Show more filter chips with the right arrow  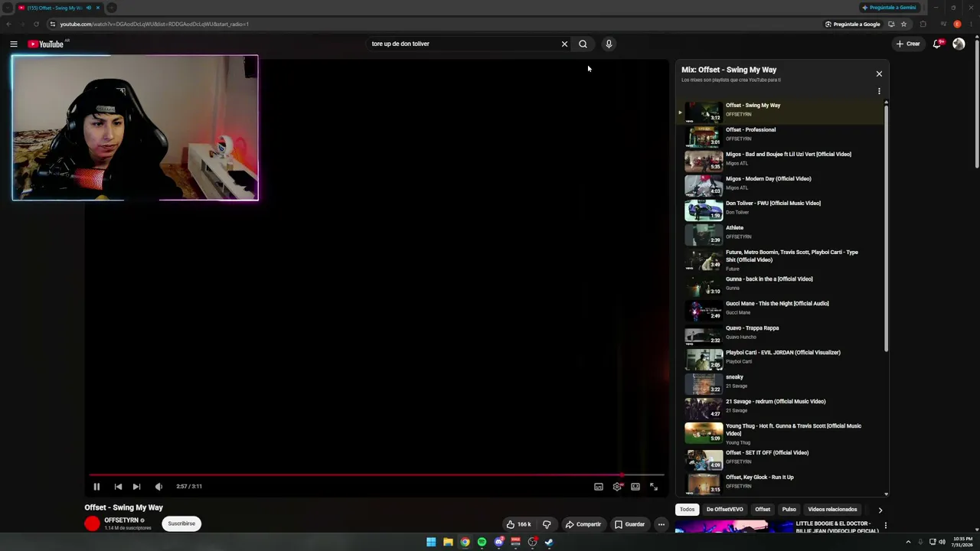coord(880,510)
